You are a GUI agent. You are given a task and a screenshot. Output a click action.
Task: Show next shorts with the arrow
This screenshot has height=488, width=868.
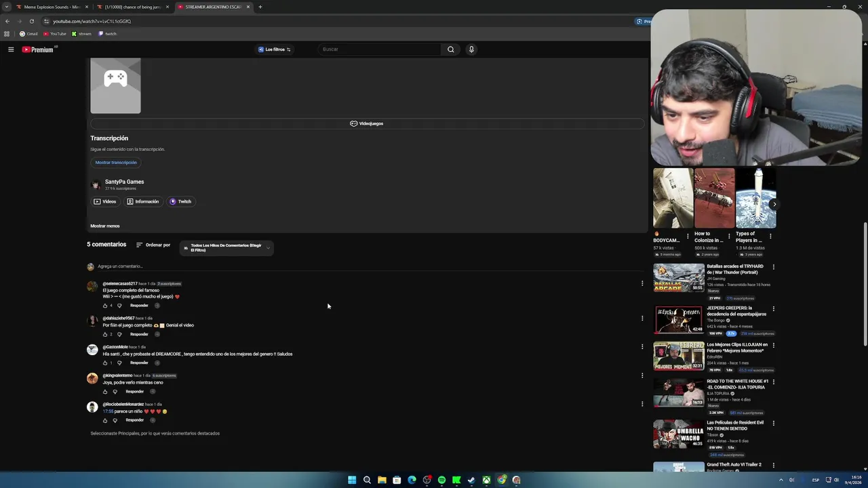[x=774, y=204]
